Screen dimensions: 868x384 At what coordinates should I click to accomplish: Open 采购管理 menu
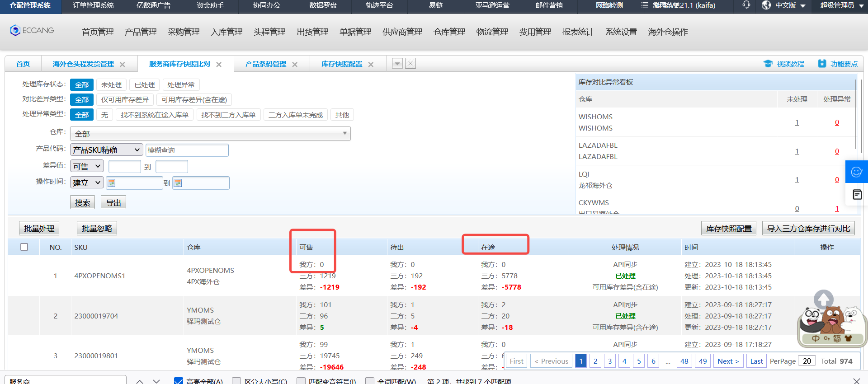[x=184, y=32]
